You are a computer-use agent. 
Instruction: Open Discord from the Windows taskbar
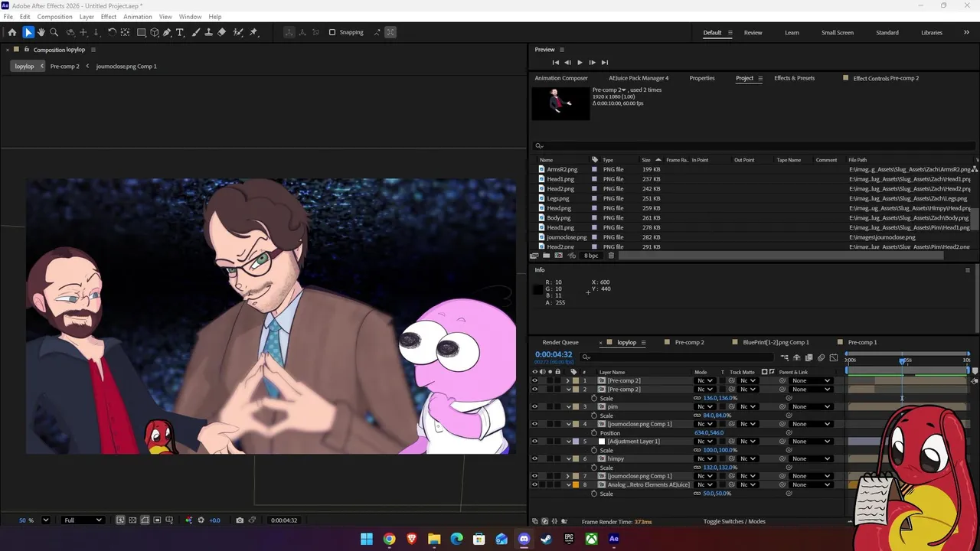click(524, 539)
